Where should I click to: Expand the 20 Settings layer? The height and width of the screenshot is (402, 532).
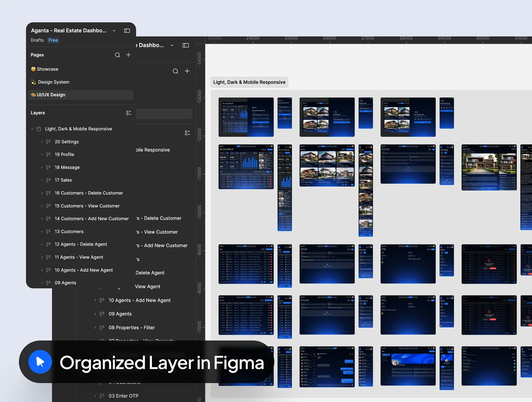tap(42, 142)
